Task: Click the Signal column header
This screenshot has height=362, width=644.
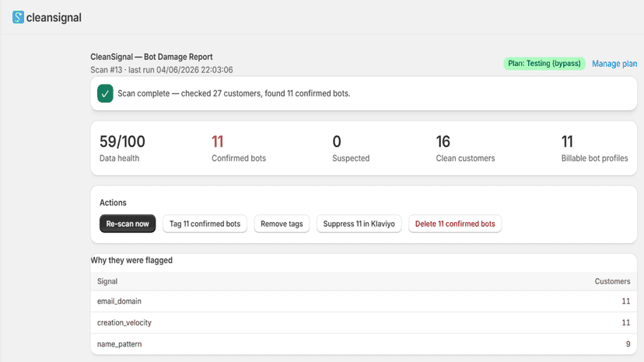Action: click(x=107, y=281)
